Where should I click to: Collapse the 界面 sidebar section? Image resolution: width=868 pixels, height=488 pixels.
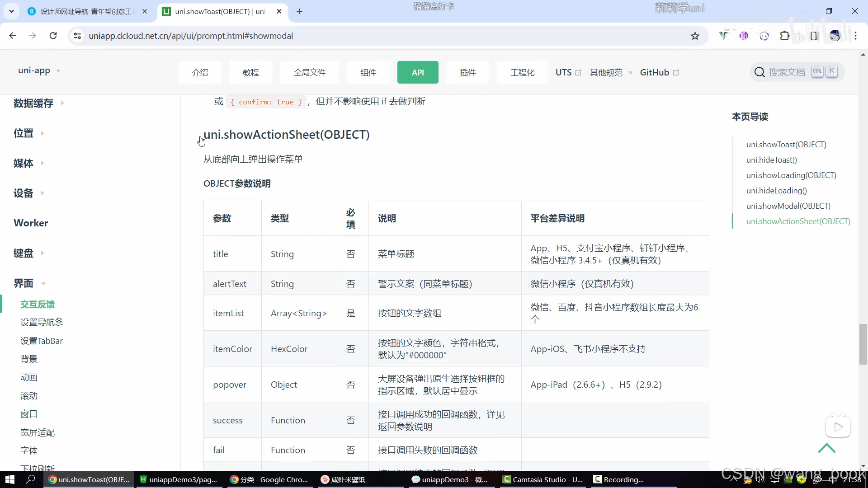pyautogui.click(x=30, y=283)
